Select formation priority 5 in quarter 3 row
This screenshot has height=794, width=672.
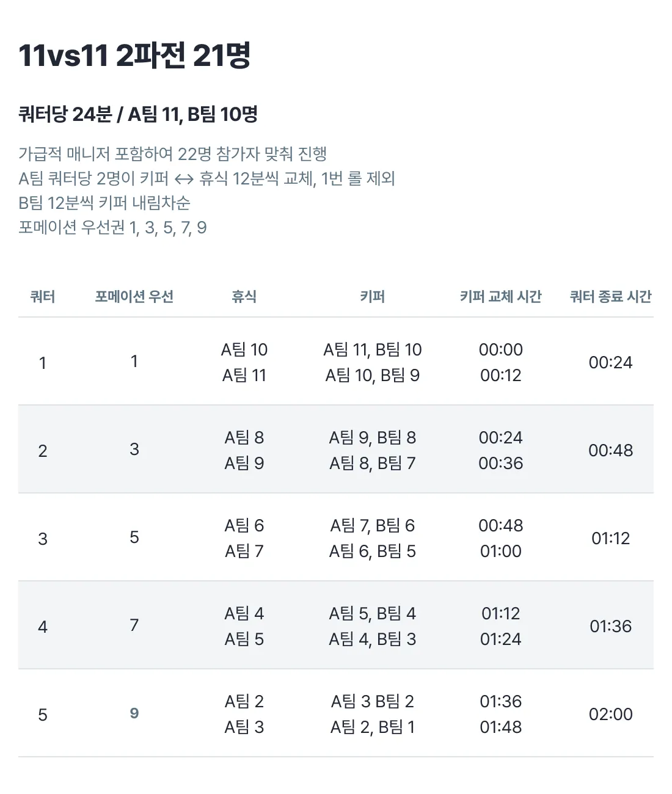134,537
